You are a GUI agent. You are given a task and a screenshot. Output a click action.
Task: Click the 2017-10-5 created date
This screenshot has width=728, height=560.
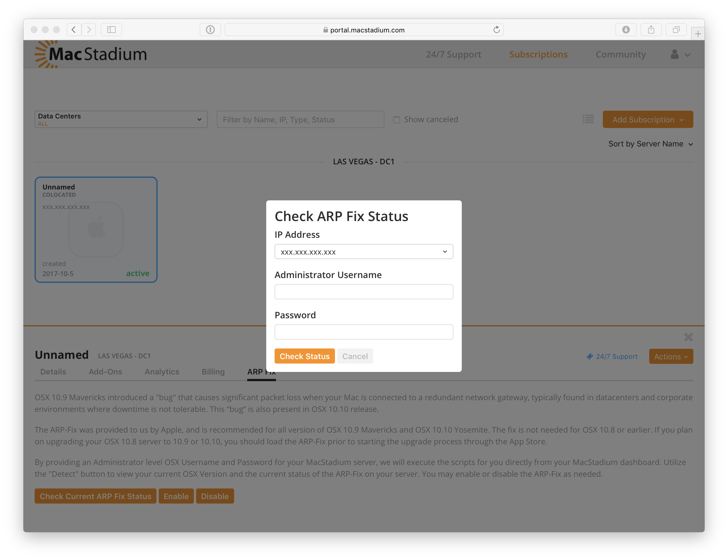[58, 274]
